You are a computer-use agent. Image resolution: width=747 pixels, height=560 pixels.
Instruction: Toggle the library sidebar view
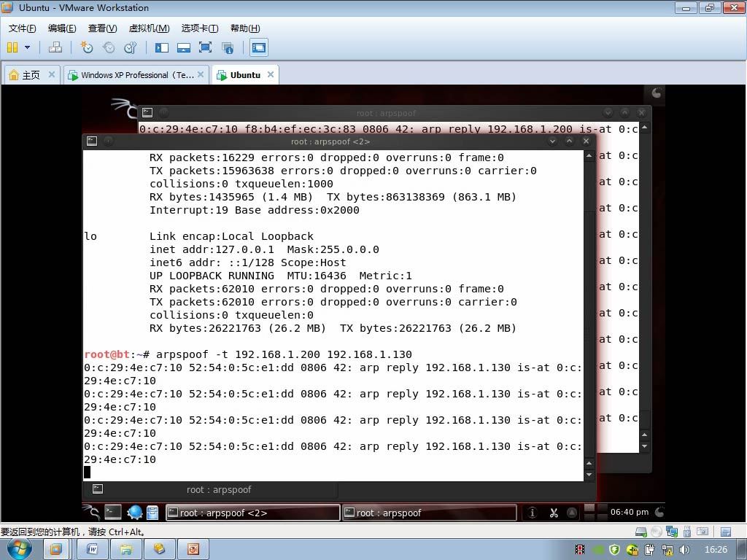point(161,47)
